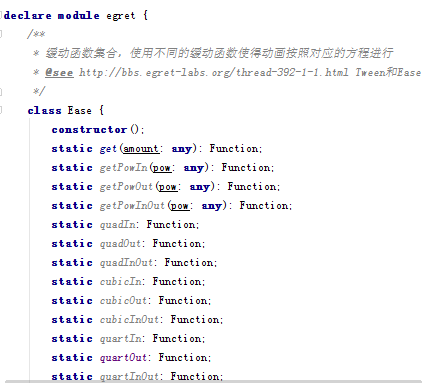Click the Function type on the cubicOut line
446x383 pixels.
(x=183, y=300)
